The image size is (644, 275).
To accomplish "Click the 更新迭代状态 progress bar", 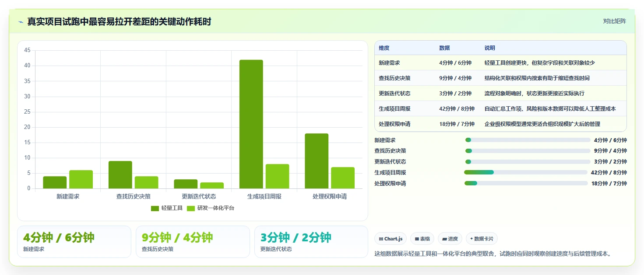I will (x=528, y=162).
